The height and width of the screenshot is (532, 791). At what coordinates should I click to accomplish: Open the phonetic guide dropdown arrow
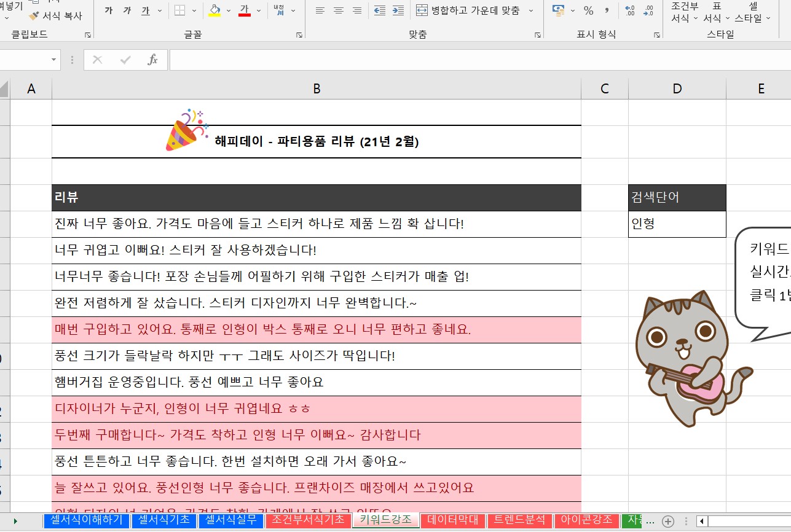(293, 11)
